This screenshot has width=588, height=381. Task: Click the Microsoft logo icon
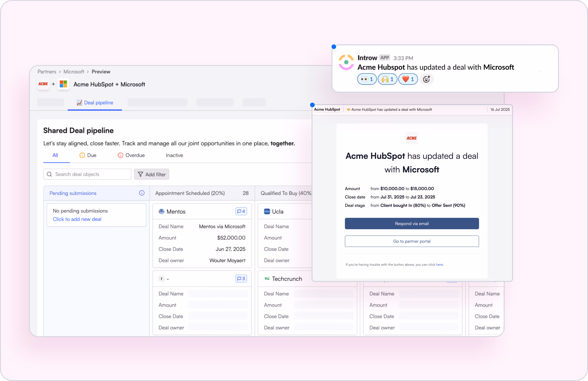click(63, 84)
